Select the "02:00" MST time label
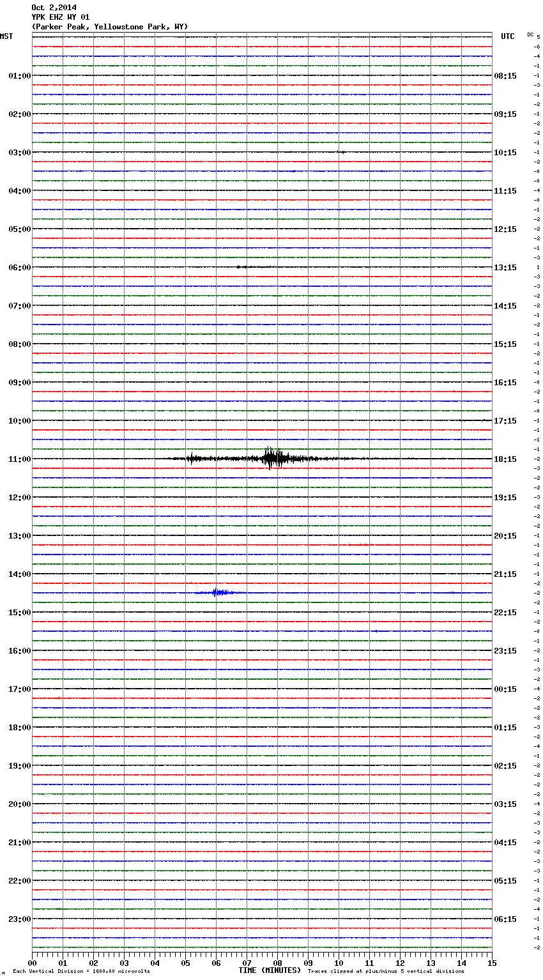 (20, 114)
